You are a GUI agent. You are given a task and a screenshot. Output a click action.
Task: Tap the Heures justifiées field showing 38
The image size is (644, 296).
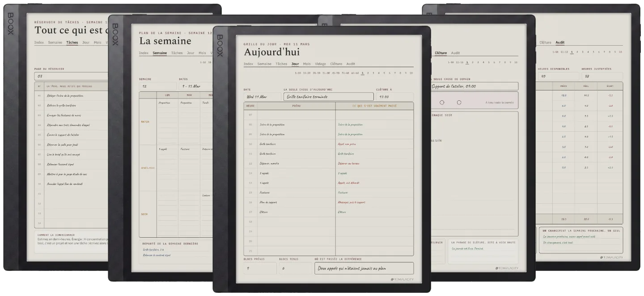point(603,76)
